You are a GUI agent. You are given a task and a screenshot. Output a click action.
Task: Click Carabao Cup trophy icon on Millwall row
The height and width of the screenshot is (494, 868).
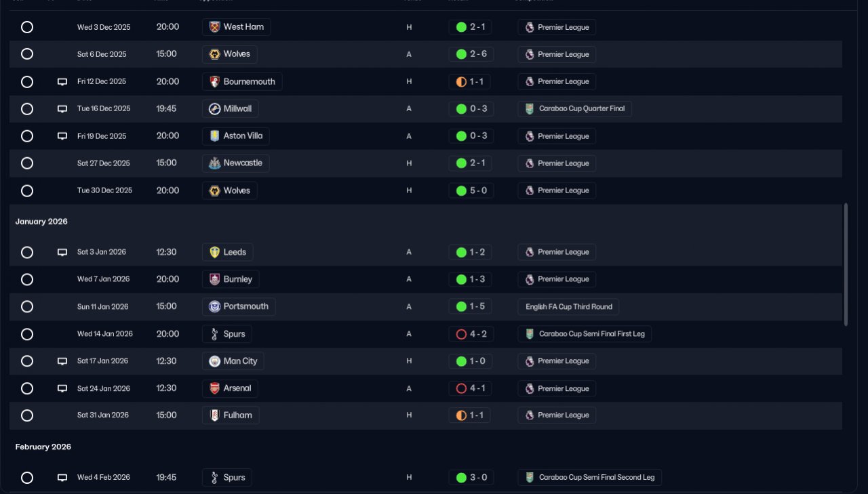(x=530, y=109)
